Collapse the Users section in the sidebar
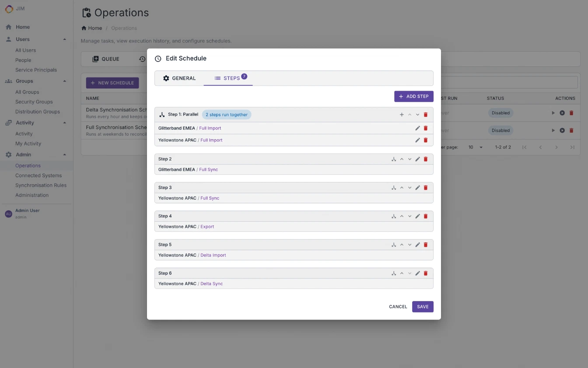The height and width of the screenshot is (368, 588). (65, 39)
